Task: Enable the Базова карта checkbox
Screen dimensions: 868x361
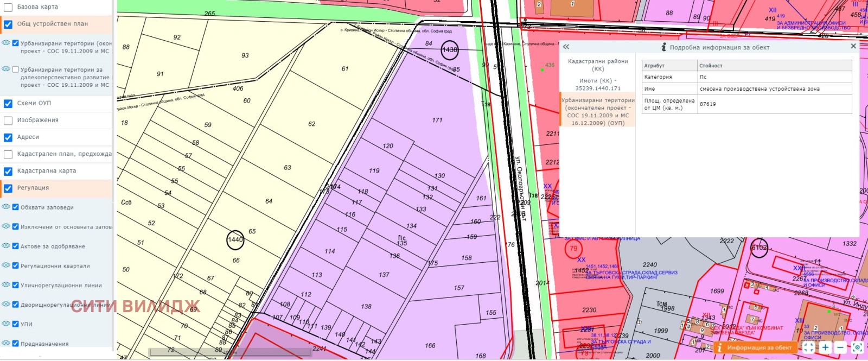Action: [x=8, y=8]
